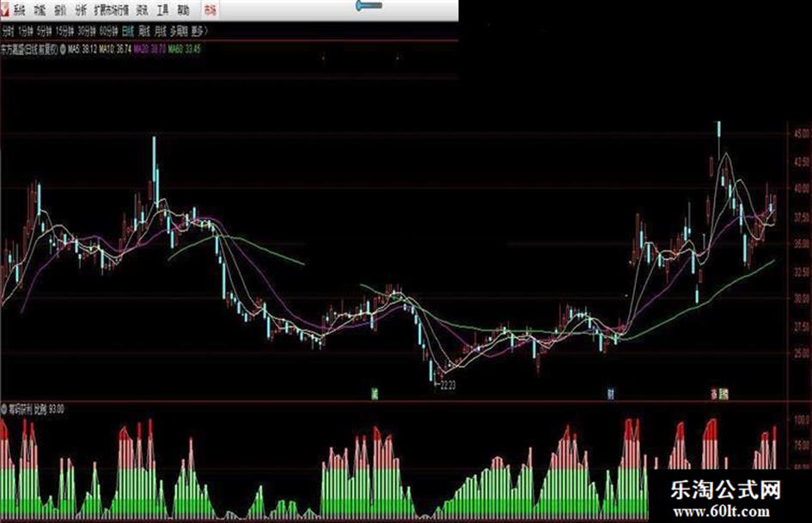Click the 75.00 sub-chart axis label

click(802, 445)
